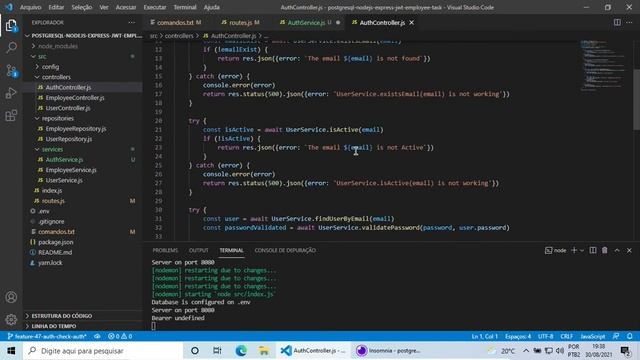This screenshot has width=640, height=360.
Task: Show the Problems panel tab
Action: (165, 250)
